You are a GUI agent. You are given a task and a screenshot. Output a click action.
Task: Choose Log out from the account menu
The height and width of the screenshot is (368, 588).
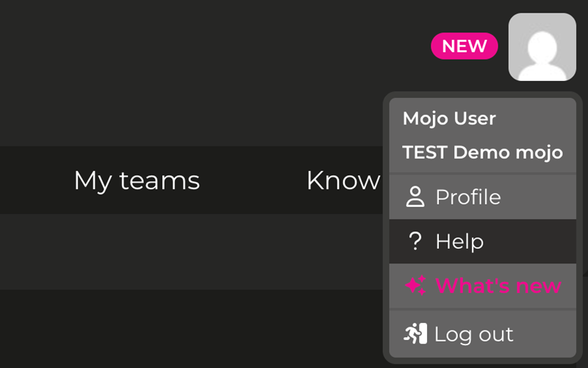[x=483, y=333]
